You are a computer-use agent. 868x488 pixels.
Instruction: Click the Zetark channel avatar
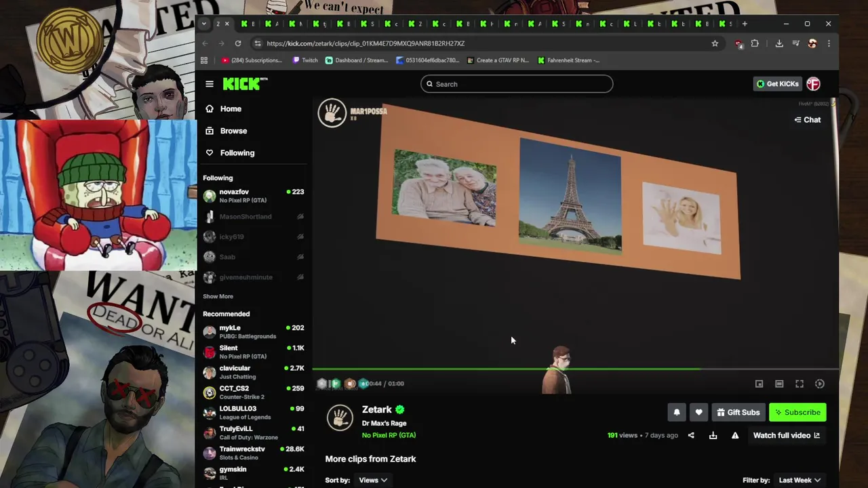(340, 418)
